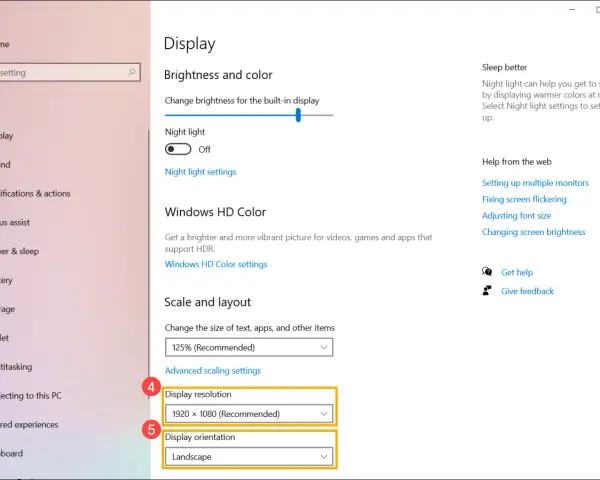Select the Sound item in sidebar
This screenshot has width=600, height=480.
[5, 165]
